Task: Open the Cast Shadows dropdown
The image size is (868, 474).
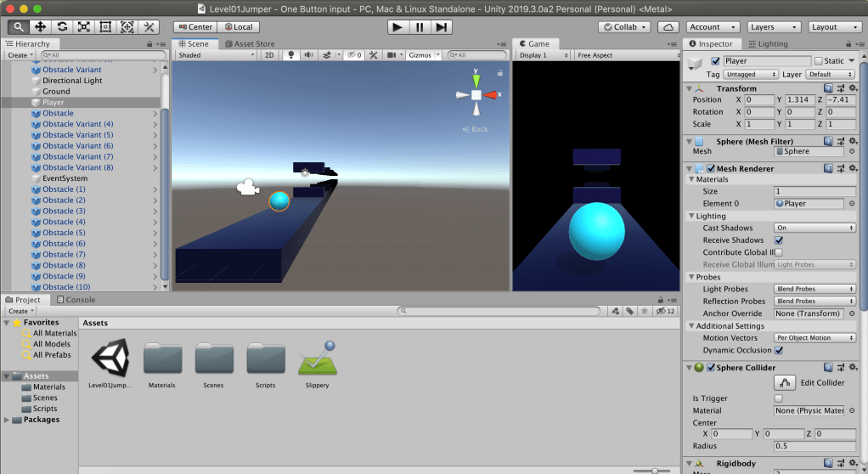Action: click(x=814, y=228)
